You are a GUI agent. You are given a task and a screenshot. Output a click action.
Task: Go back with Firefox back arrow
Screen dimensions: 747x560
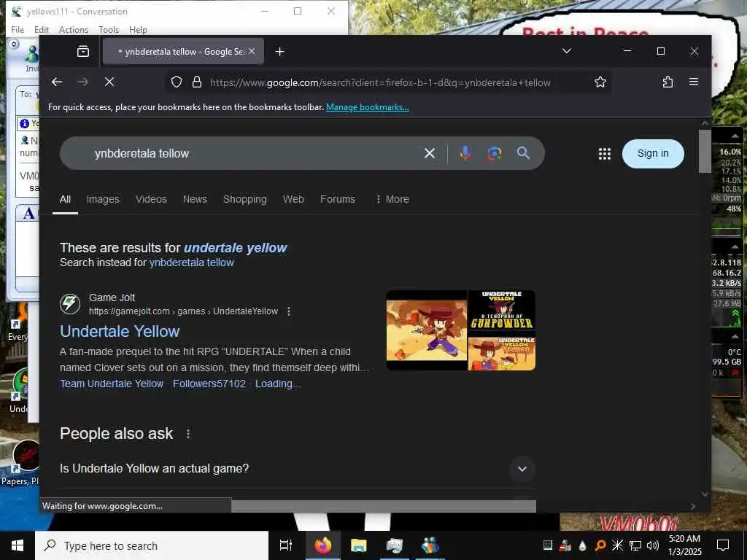coord(57,82)
